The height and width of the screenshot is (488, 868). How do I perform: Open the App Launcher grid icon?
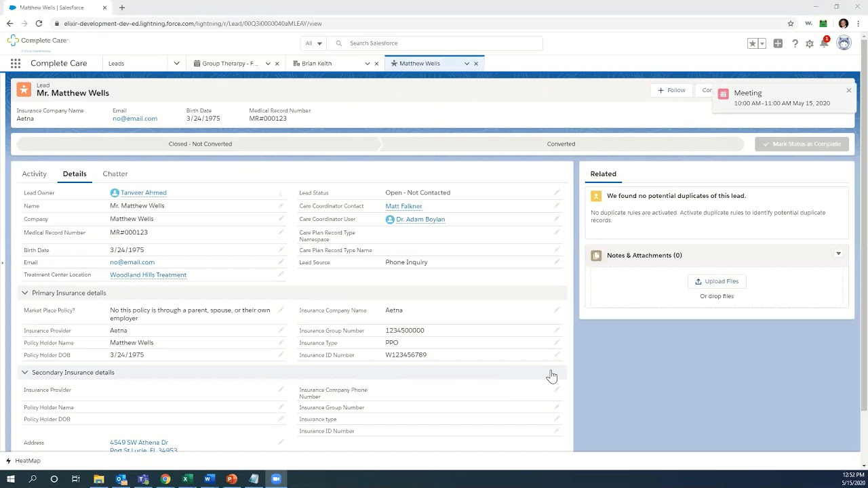[15, 63]
